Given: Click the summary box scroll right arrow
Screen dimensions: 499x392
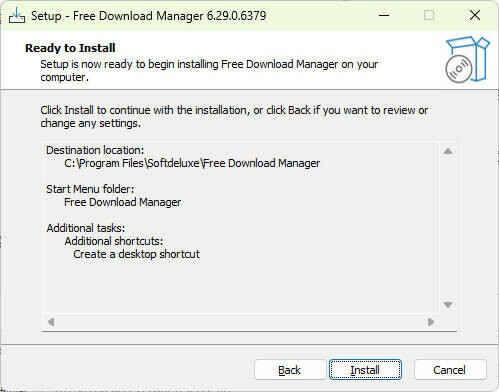Looking at the screenshot, I should [x=431, y=322].
